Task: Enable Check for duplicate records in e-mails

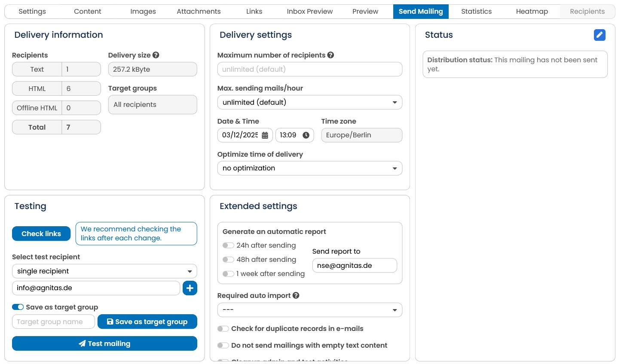Action: [x=223, y=329]
